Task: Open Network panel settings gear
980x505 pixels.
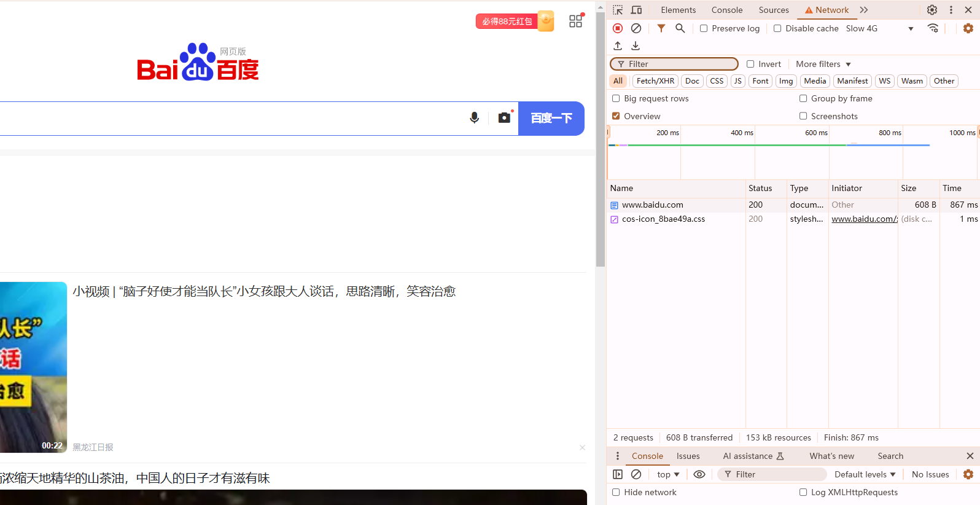Action: pyautogui.click(x=968, y=28)
